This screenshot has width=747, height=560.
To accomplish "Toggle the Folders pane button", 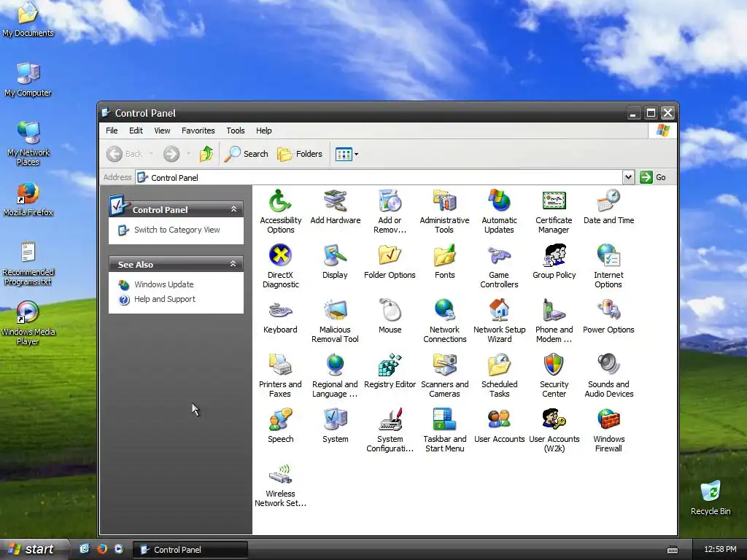I will 300,154.
